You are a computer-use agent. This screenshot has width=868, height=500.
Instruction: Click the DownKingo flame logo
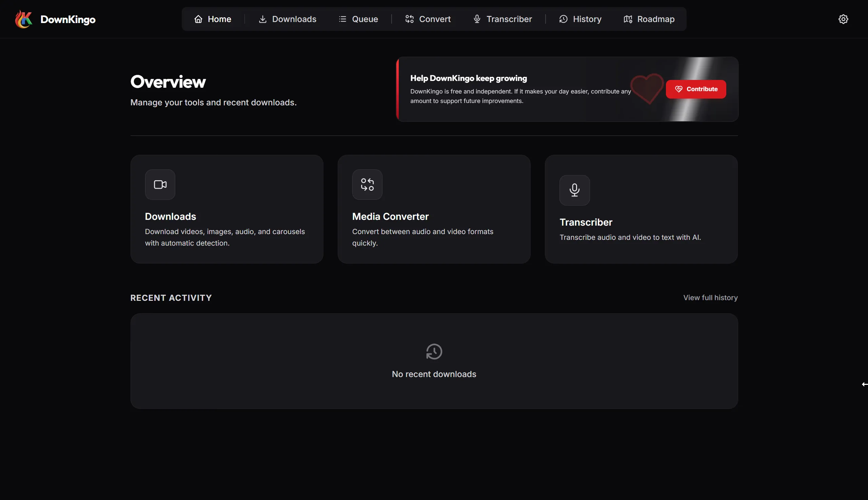(x=23, y=19)
